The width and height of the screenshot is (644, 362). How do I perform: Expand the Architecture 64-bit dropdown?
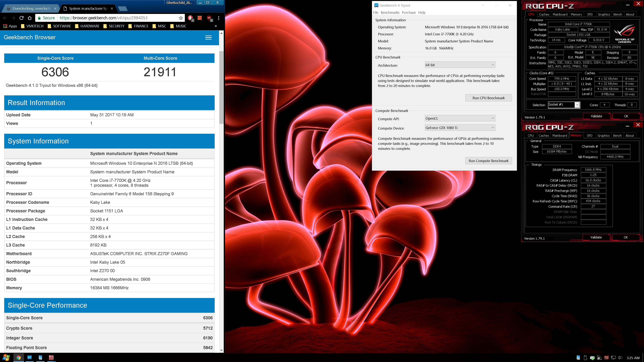click(460, 65)
